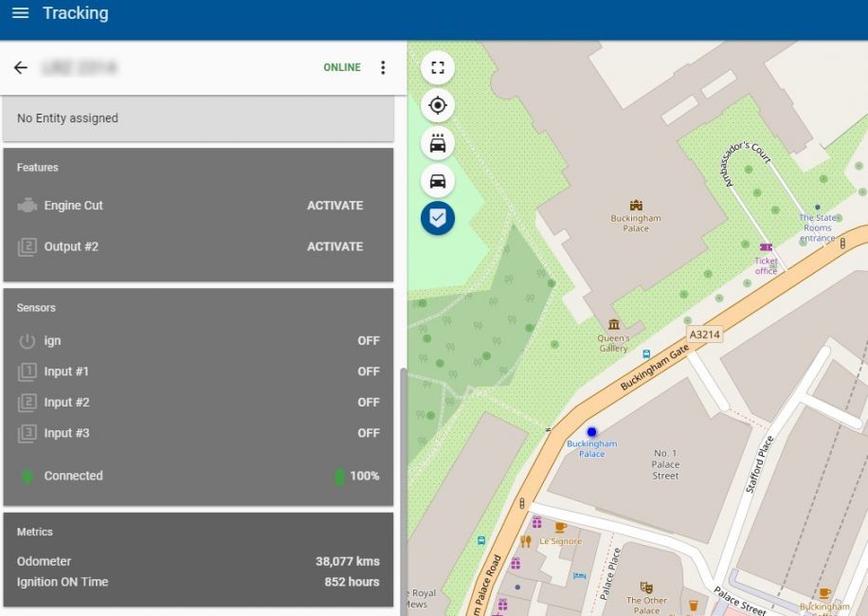Click the green Connected status icon
The height and width of the screenshot is (616, 868).
point(27,476)
